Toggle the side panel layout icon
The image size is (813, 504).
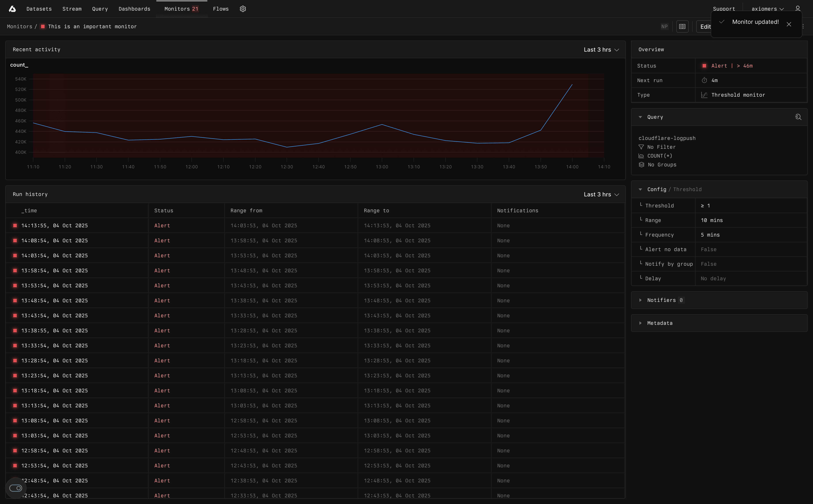682,27
